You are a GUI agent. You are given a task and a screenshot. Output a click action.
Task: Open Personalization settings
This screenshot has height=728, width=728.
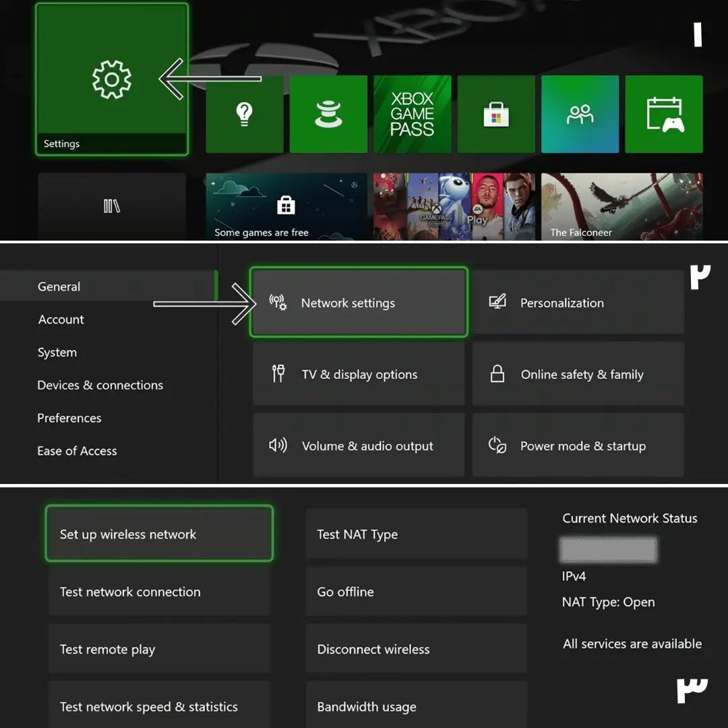(578, 302)
